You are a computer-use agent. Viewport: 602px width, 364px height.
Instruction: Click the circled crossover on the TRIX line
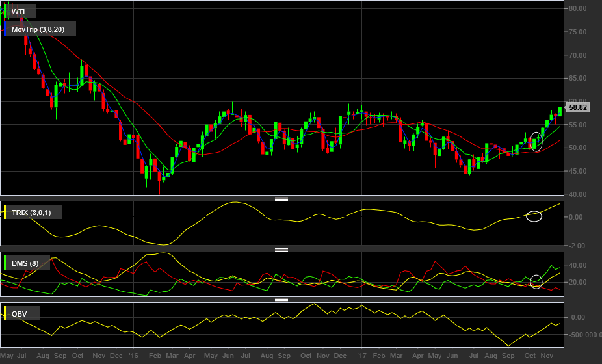pos(534,216)
